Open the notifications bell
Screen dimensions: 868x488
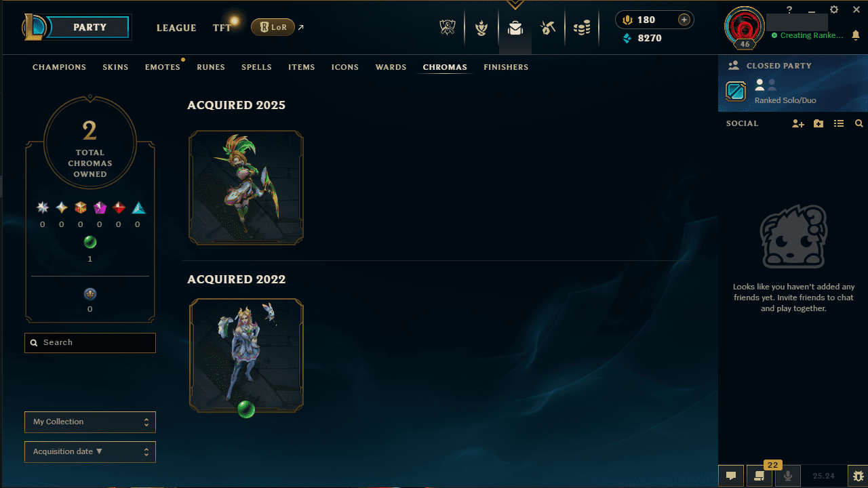point(856,35)
